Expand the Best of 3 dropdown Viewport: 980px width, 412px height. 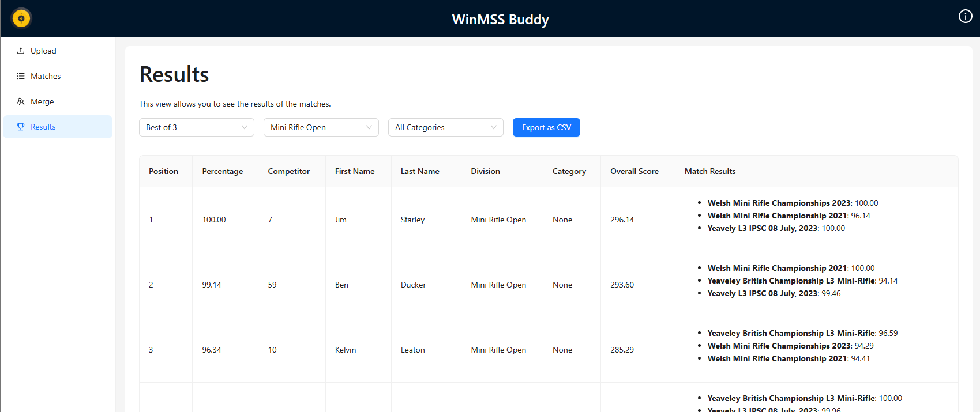point(196,127)
